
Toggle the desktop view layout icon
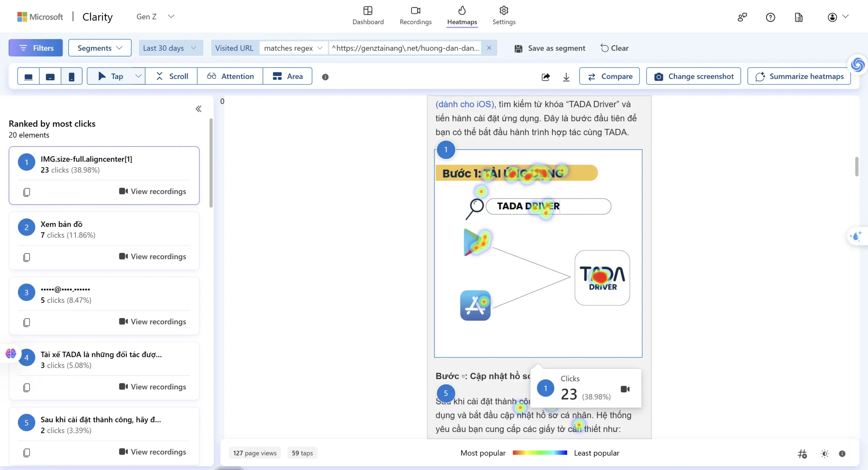pos(28,76)
